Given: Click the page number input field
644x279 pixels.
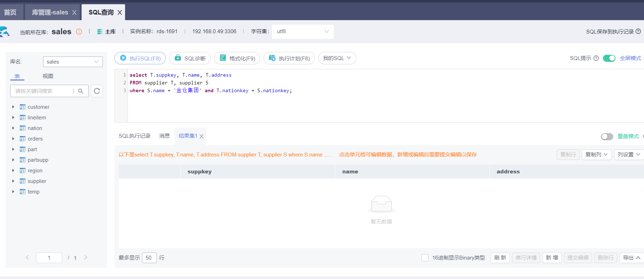Looking at the screenshot, I should point(49,258).
